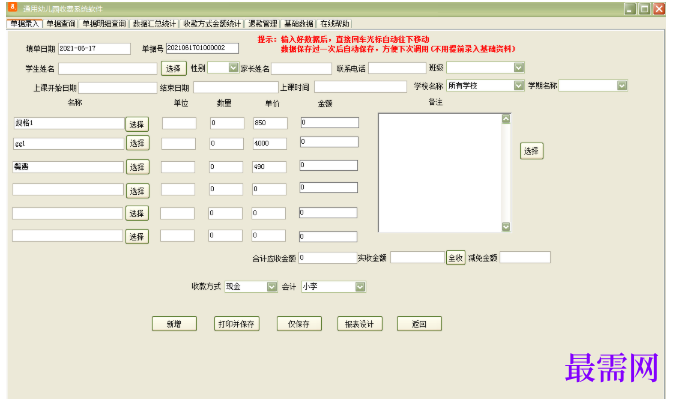The width and height of the screenshot is (677, 399).
Task: Expand the 班级 dropdown
Action: coord(519,67)
